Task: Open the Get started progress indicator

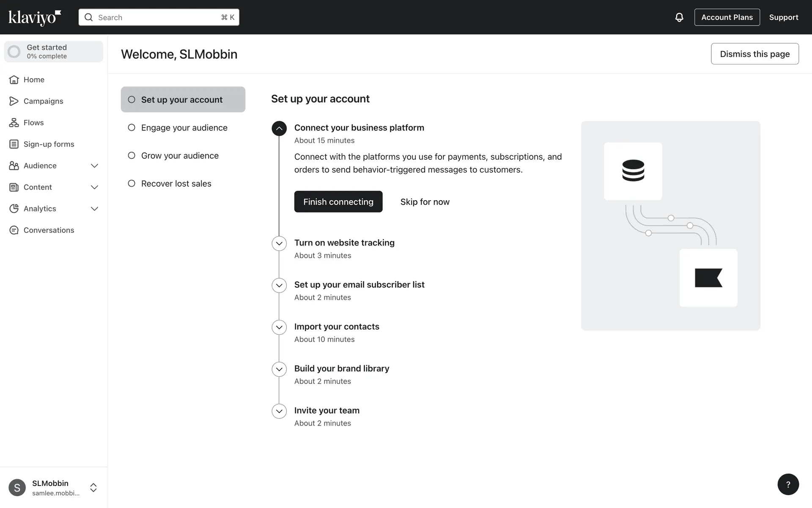Action: pyautogui.click(x=53, y=52)
